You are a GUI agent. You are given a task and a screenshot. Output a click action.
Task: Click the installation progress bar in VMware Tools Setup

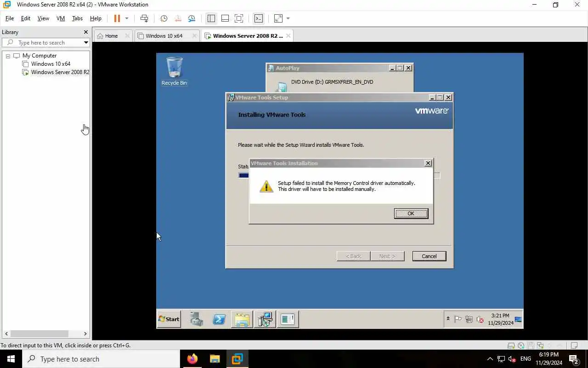pyautogui.click(x=339, y=175)
